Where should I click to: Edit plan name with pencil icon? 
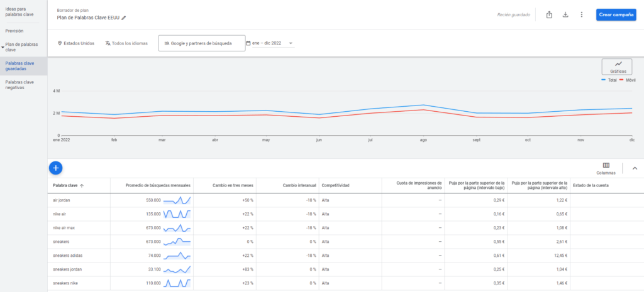124,18
